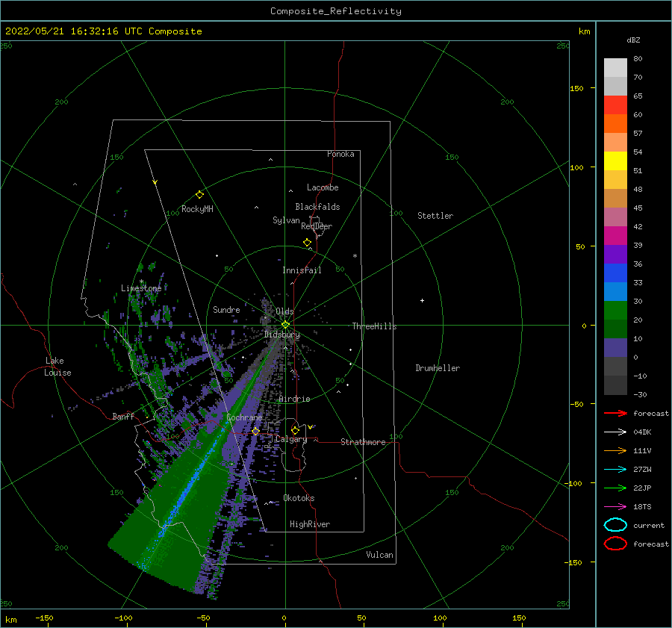672x628 pixels.
Task: Click the Lacombe label
Action: pyautogui.click(x=323, y=187)
